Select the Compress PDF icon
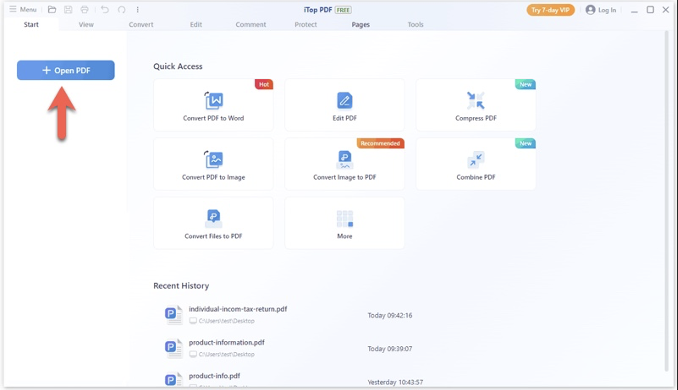Screen dimensions: 678x390 pyautogui.click(x=476, y=101)
